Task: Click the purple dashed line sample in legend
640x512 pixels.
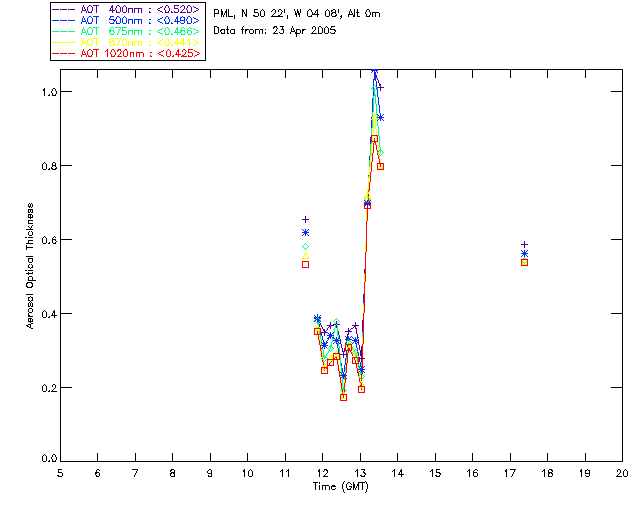Action: [64, 9]
